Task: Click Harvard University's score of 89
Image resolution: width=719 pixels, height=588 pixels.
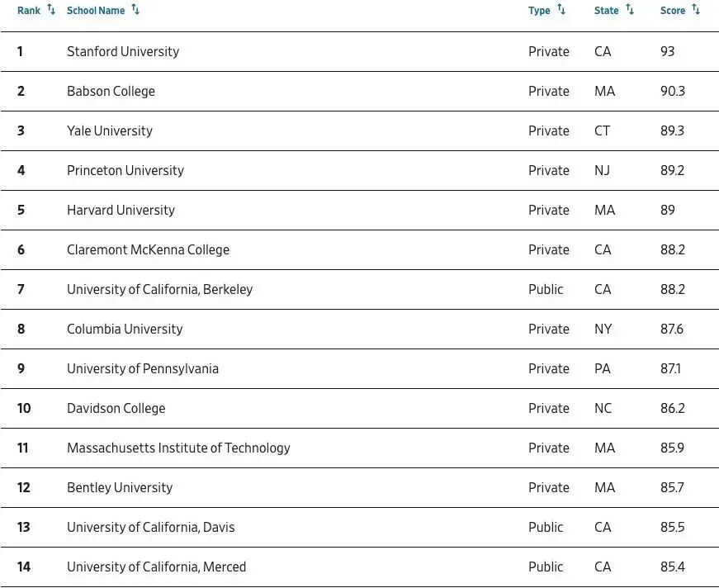Action: click(668, 210)
